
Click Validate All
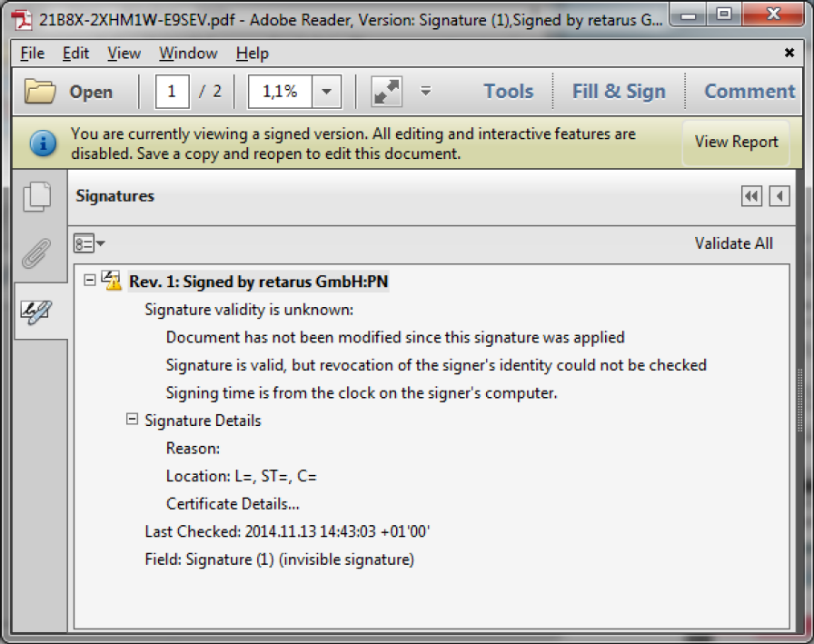(733, 243)
